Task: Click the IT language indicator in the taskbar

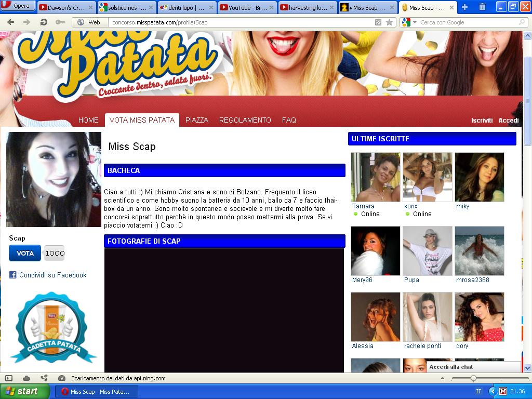Action: coord(478,391)
